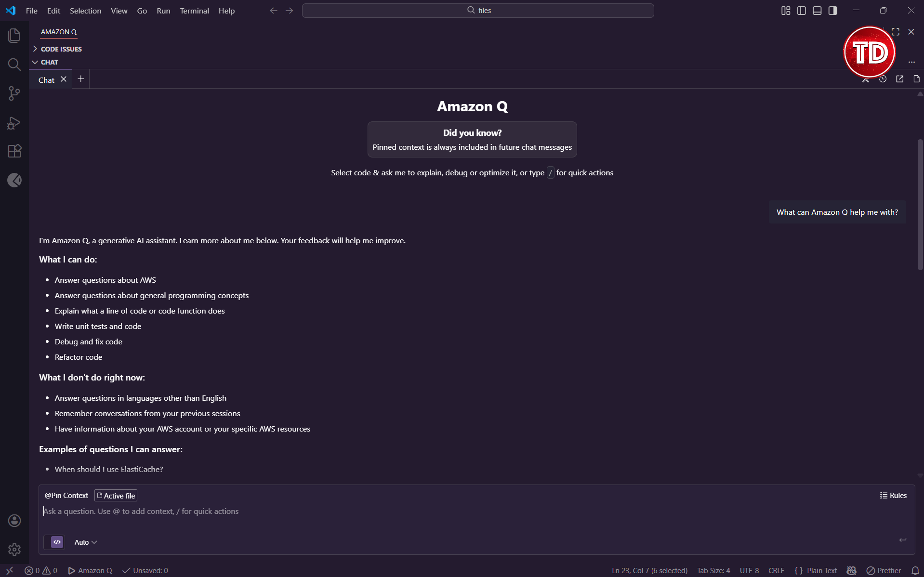
Task: Toggle the Primary Side Bar visibility
Action: click(801, 10)
